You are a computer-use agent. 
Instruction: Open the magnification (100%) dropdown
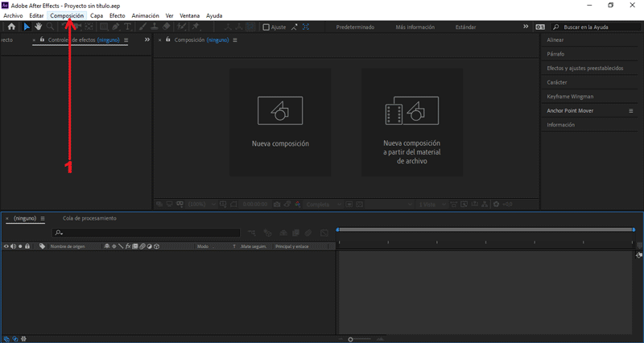tap(202, 205)
